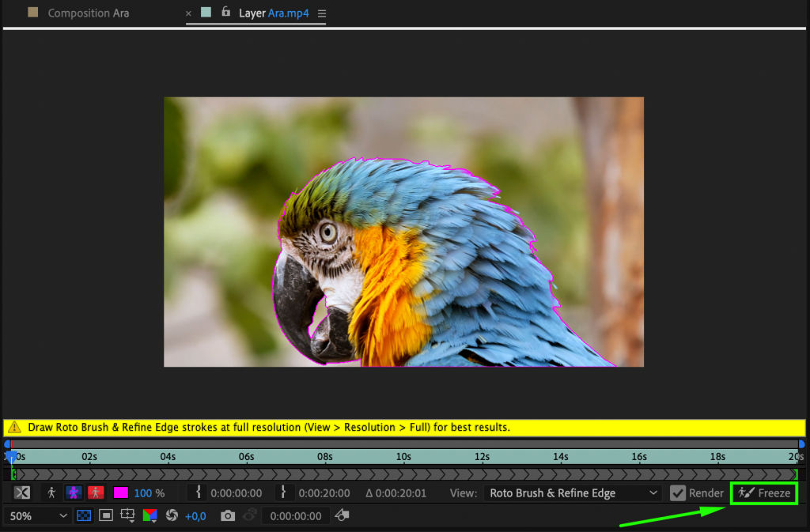Enable the Render checkbox
Image resolution: width=810 pixels, height=532 pixels.
[x=678, y=492]
